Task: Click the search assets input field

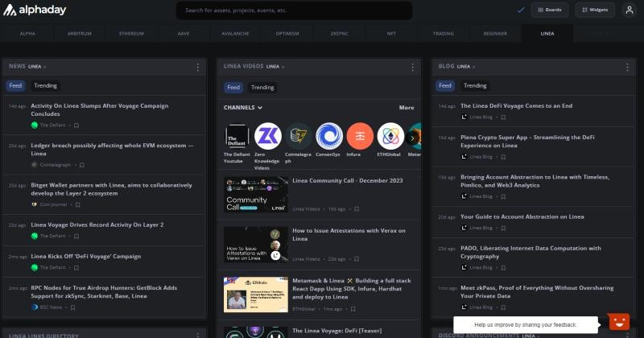Action: pos(294,10)
